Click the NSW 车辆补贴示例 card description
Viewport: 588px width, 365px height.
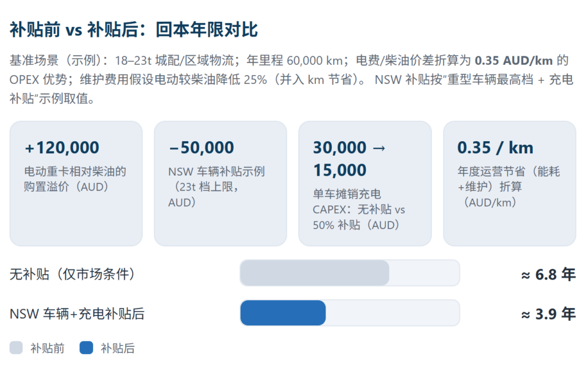tap(216, 187)
